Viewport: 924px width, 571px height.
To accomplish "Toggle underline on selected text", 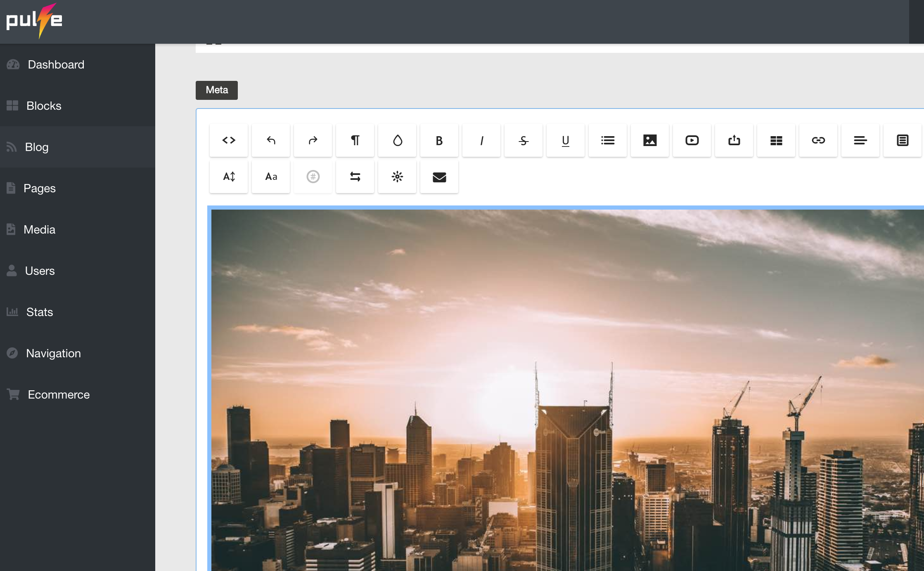I will coord(565,140).
